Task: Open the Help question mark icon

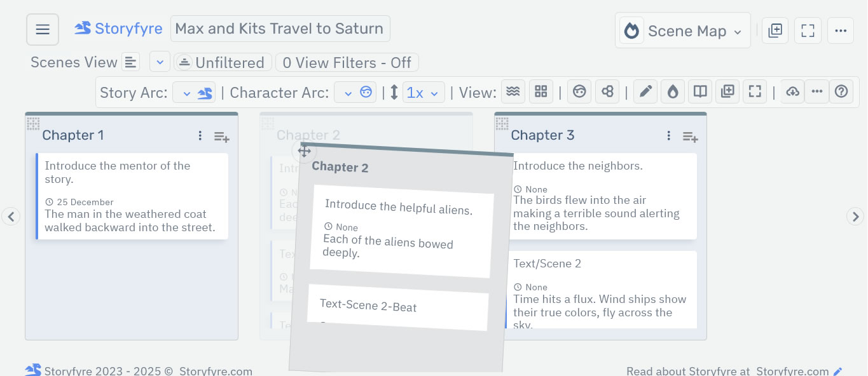Action: tap(841, 91)
